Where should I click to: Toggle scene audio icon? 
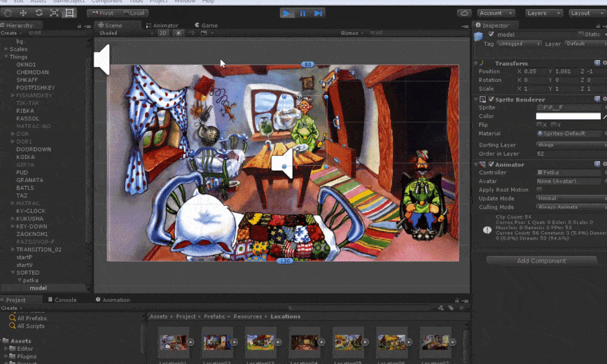[x=192, y=33]
